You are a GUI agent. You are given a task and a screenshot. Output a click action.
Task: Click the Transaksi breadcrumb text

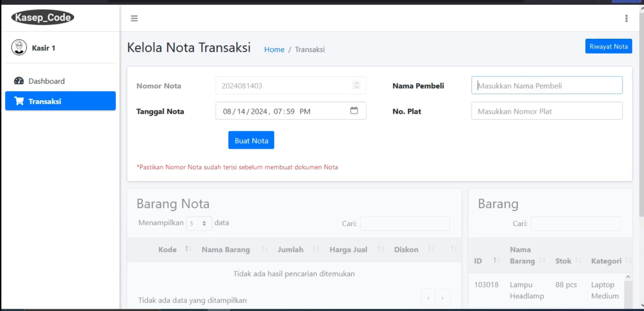point(310,49)
